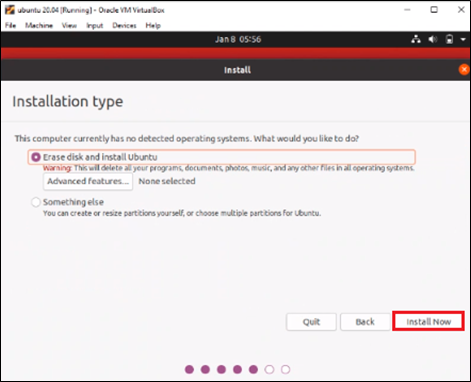Maximize the VirtualBox window
This screenshot has width=471, height=382.
coord(434,10)
